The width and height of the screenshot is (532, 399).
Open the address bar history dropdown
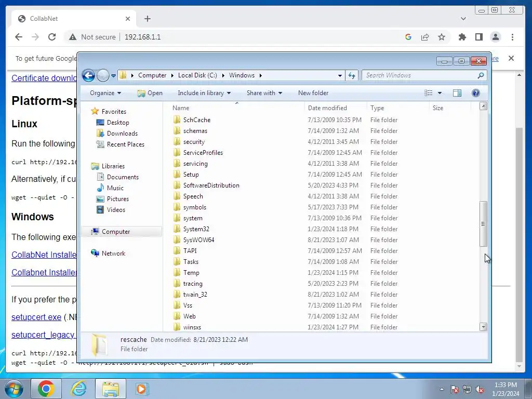(x=340, y=76)
